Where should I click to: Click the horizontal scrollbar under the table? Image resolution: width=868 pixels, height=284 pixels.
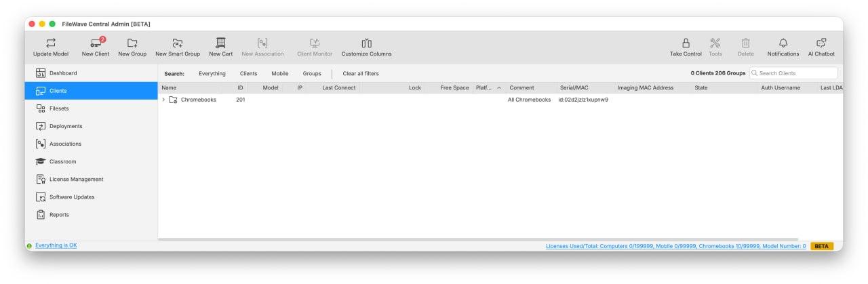478,239
